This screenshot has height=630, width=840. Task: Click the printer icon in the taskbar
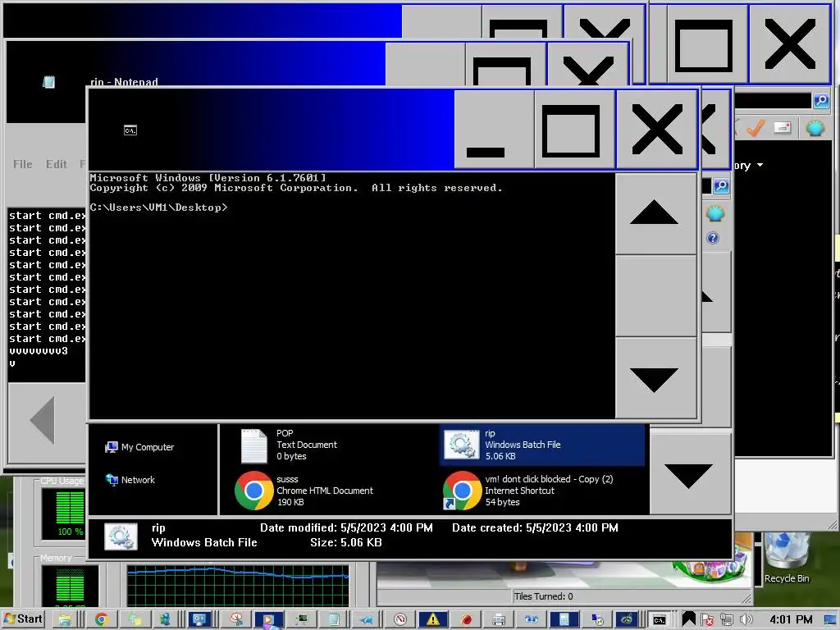pyautogui.click(x=499, y=620)
